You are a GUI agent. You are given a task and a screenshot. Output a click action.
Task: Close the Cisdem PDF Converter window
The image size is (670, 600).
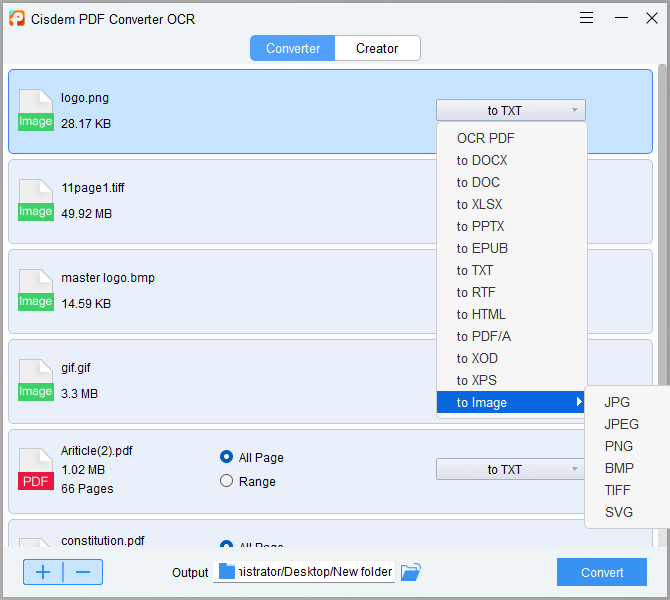(652, 18)
